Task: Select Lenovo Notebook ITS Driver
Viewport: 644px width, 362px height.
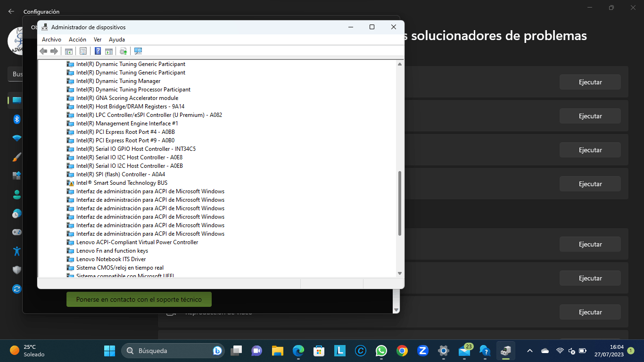Action: tap(111, 259)
